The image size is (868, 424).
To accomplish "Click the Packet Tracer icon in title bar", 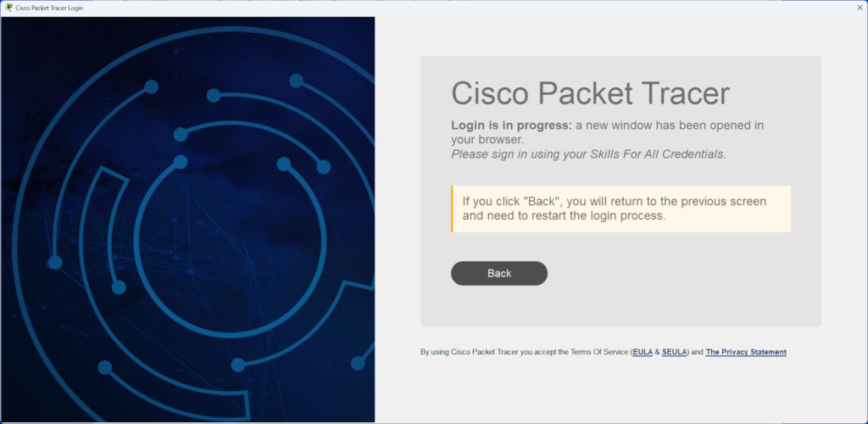I will tap(9, 8).
